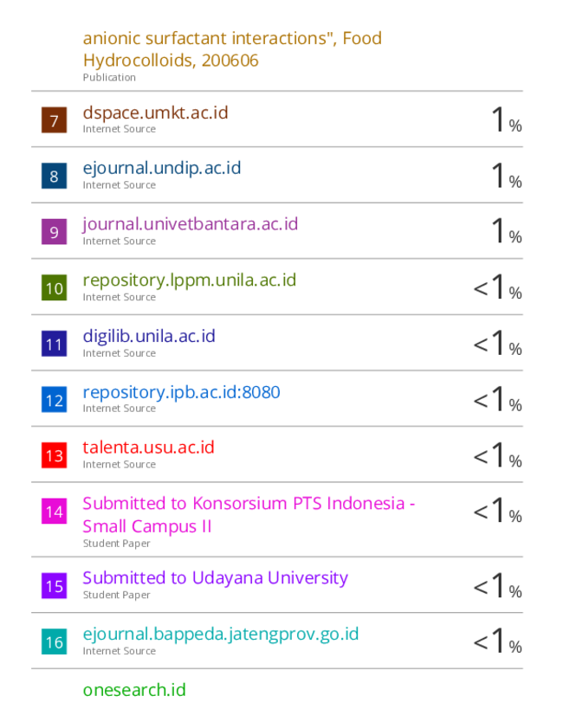Select the purple number 9 badge
The width and height of the screenshot is (563, 728).
coord(54,232)
